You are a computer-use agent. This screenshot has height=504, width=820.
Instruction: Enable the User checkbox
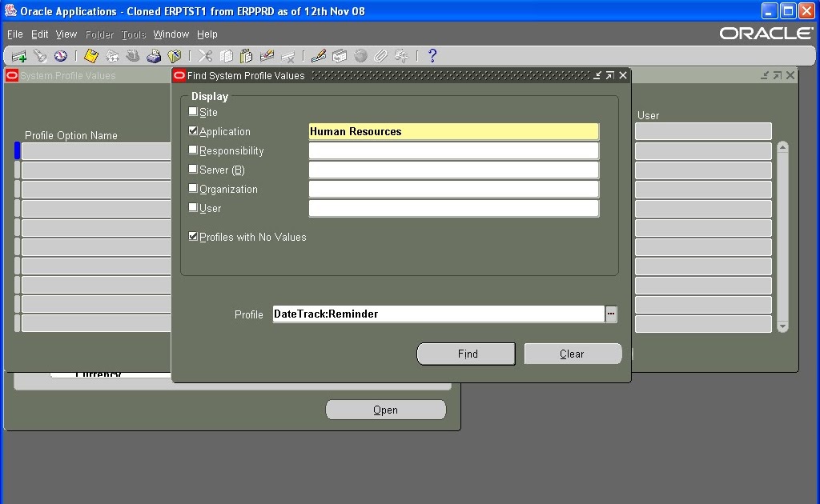(x=193, y=207)
